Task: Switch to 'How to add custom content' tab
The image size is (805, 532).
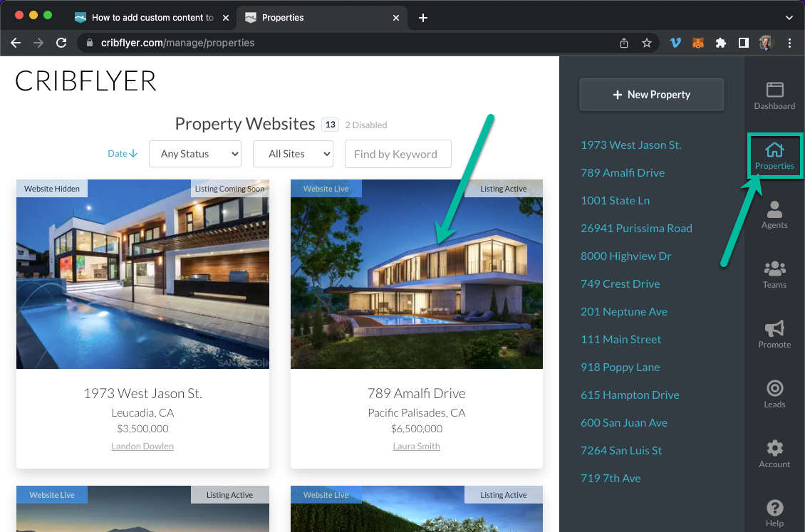Action: (152, 18)
